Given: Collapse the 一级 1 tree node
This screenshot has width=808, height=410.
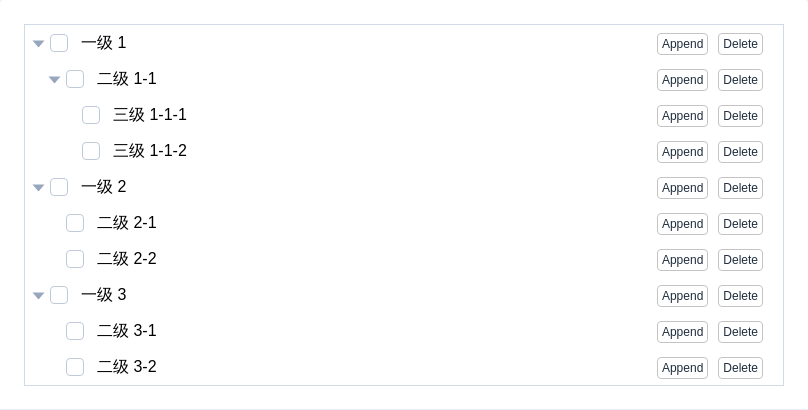Looking at the screenshot, I should point(39,43).
